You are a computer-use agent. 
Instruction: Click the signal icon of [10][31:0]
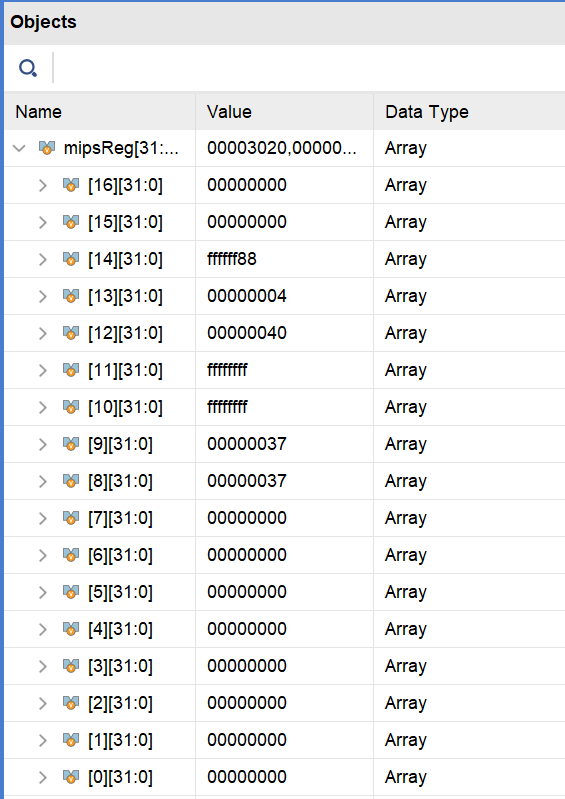[x=71, y=408]
